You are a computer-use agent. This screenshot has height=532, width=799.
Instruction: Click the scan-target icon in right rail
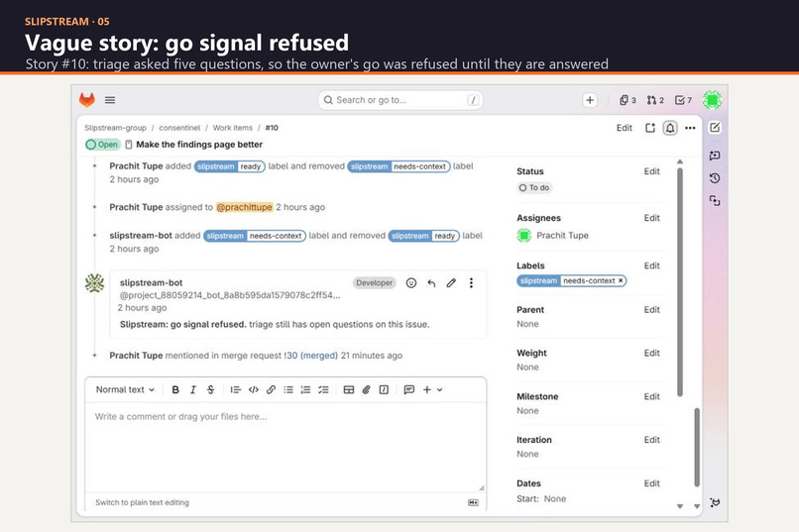pos(715,201)
